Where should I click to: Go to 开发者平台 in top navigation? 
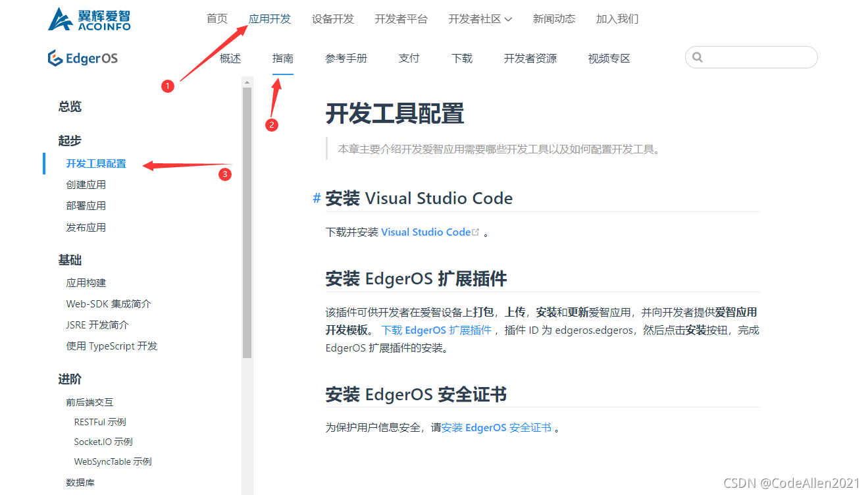point(401,19)
